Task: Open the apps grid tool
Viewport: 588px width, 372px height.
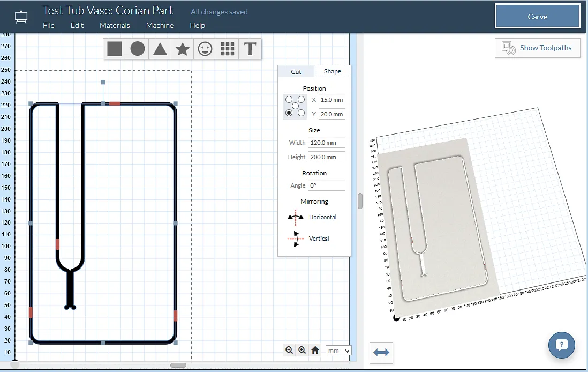Action: click(x=228, y=49)
